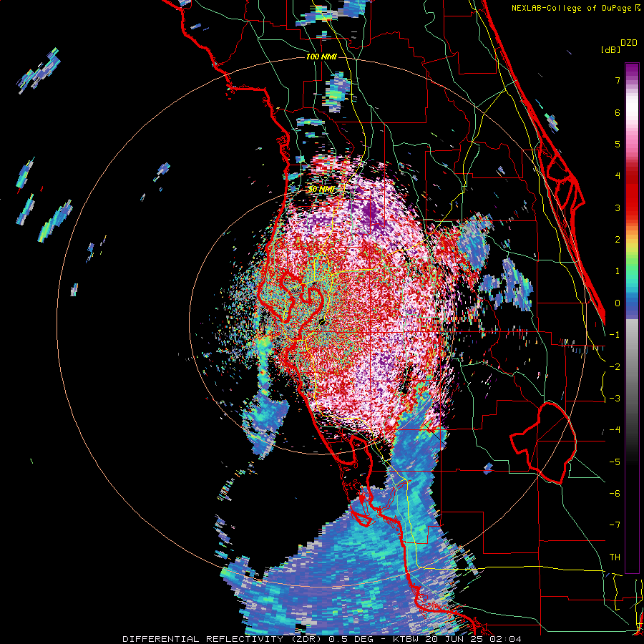This screenshot has height=644, width=644.
Task: Select the -4 value on the color scale
Action: [615, 430]
